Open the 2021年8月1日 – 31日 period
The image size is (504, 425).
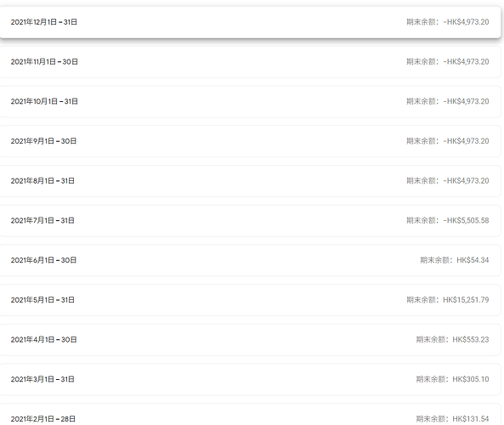click(x=250, y=181)
